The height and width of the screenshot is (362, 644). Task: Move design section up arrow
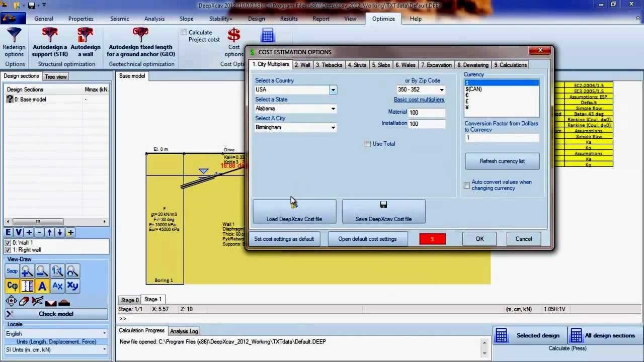coord(49,232)
